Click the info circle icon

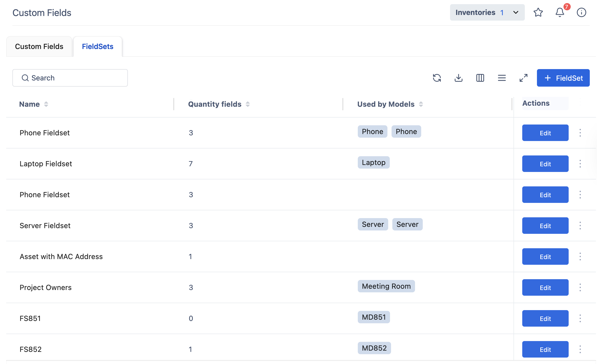click(x=581, y=12)
